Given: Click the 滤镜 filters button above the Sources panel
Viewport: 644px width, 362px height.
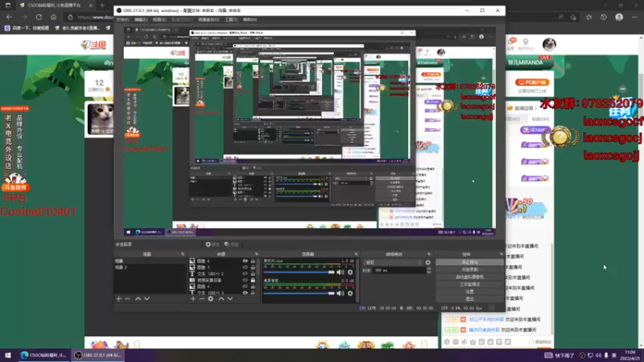Looking at the screenshot, I should click(x=232, y=245).
